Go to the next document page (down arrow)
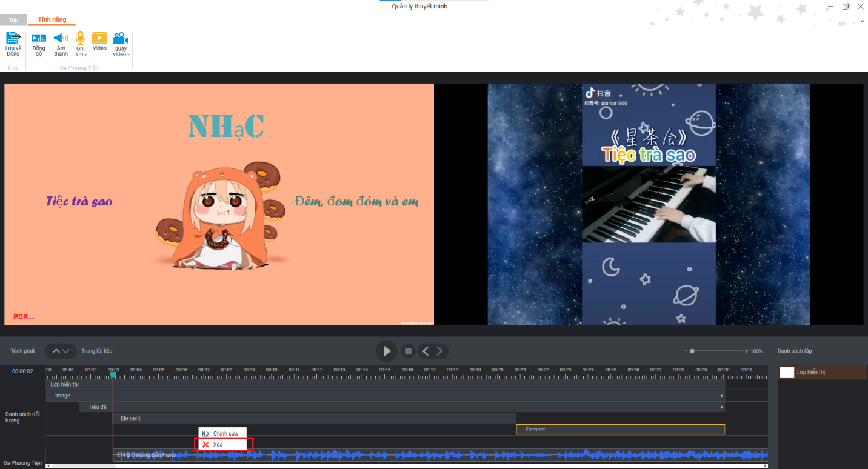The height and width of the screenshot is (469, 868). point(66,351)
